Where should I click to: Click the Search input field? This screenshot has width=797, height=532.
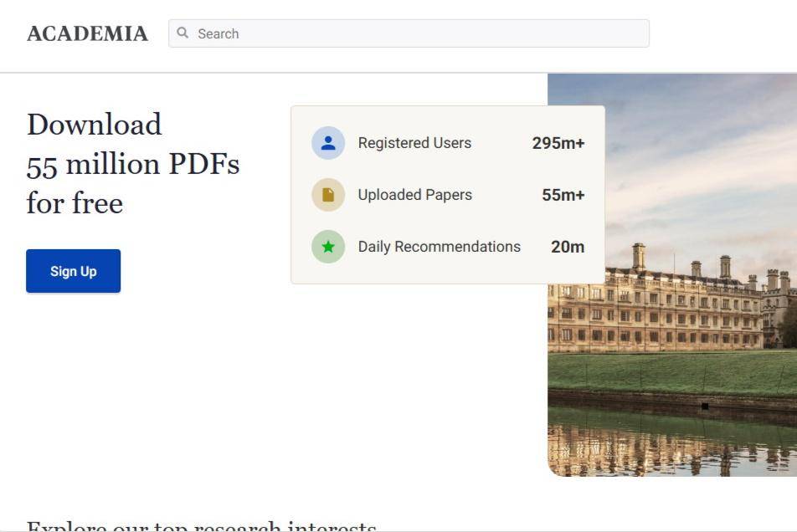click(x=409, y=33)
